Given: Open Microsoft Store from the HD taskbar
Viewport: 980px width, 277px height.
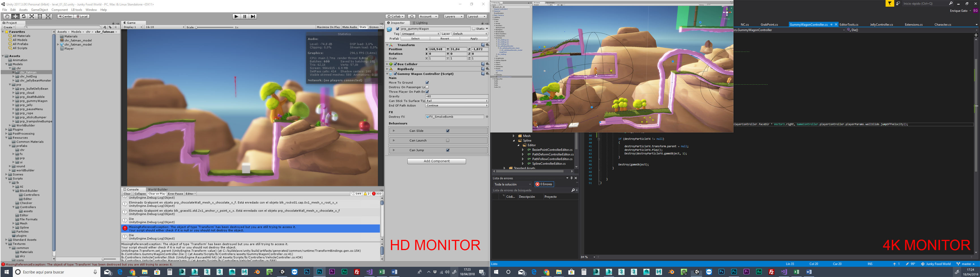Looking at the screenshot, I should pos(157,272).
